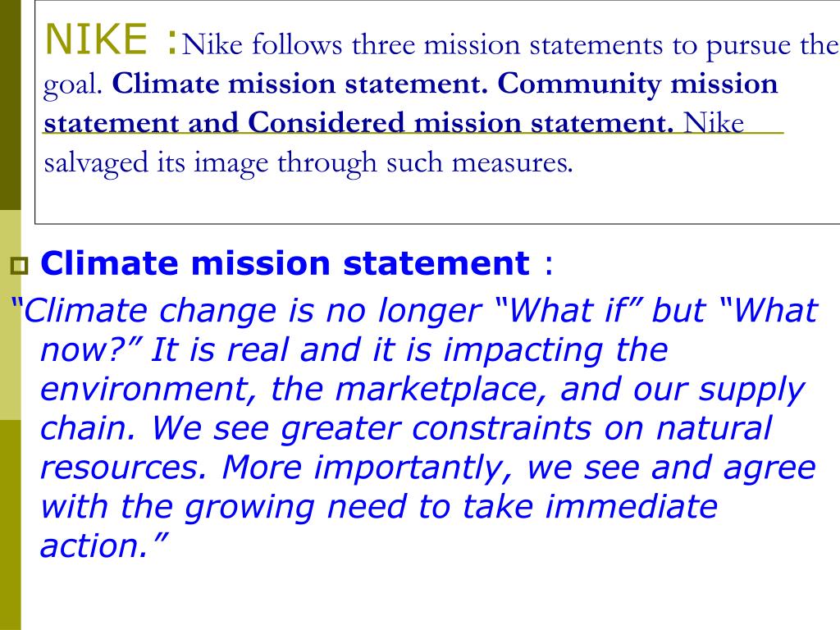Image resolution: width=840 pixels, height=630 pixels.
Task: Click the opening quote before Climate change
Action: pyautogui.click(x=16, y=304)
